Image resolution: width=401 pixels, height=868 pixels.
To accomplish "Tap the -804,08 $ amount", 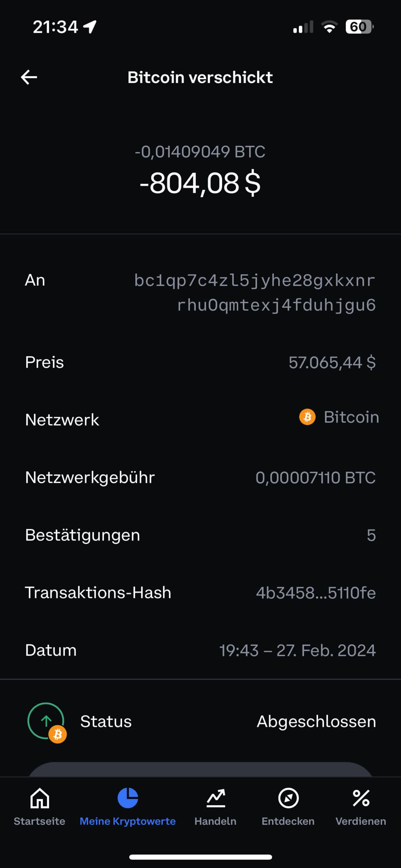I will (x=200, y=183).
